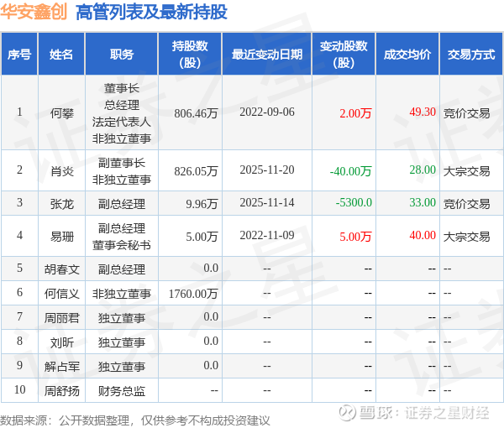This screenshot has height=428, width=504.
Task: Click 非独立董事 in 何信义's row
Action: (x=122, y=294)
